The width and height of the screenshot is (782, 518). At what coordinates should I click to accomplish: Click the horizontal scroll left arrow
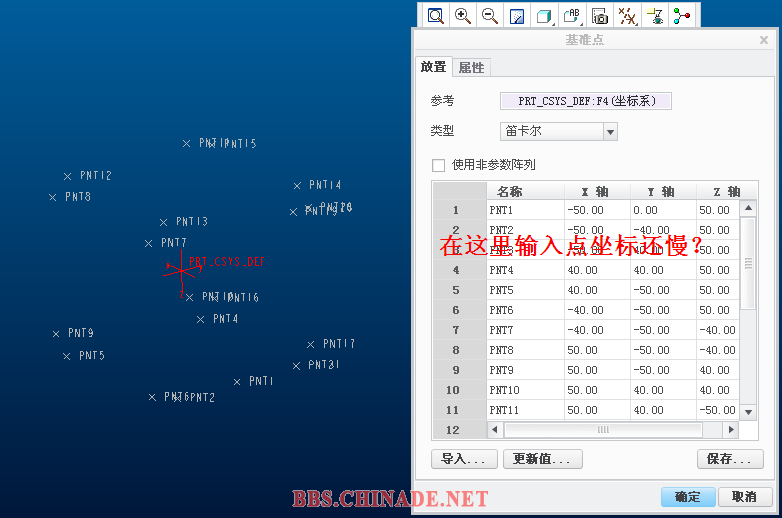(x=495, y=430)
